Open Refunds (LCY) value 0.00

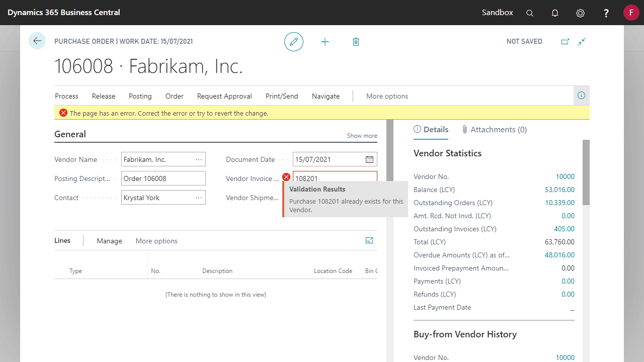click(x=568, y=294)
